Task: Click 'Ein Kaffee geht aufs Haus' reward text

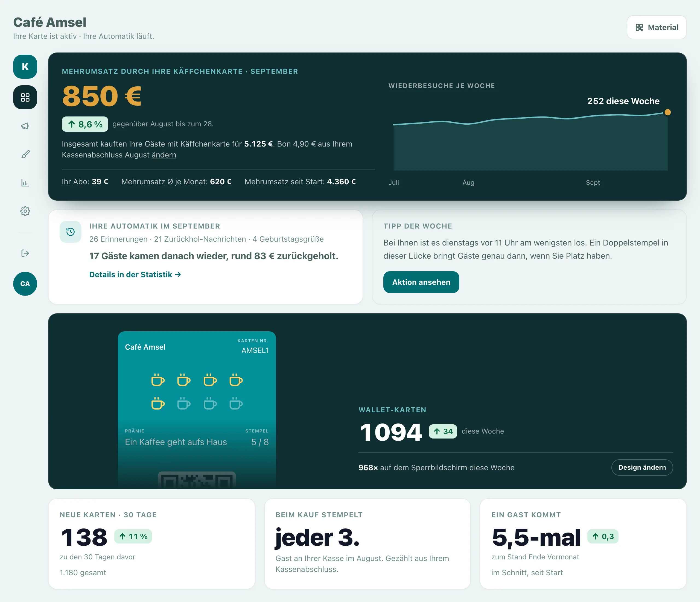Action: 176,442
